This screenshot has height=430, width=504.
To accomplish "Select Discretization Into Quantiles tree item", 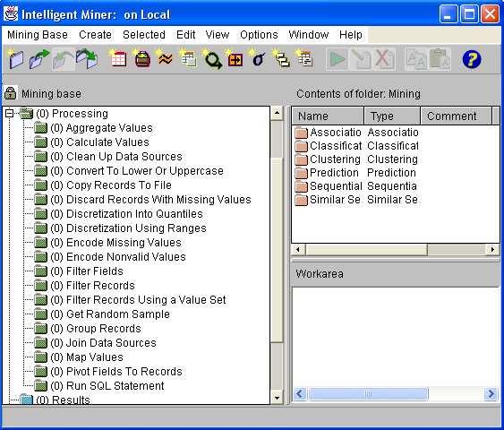I will [x=126, y=214].
